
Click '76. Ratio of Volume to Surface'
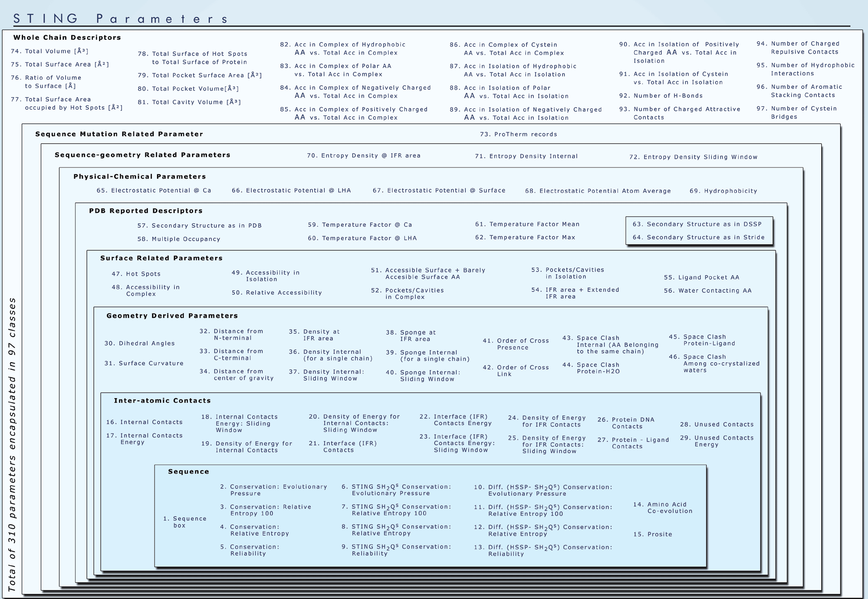click(x=46, y=82)
